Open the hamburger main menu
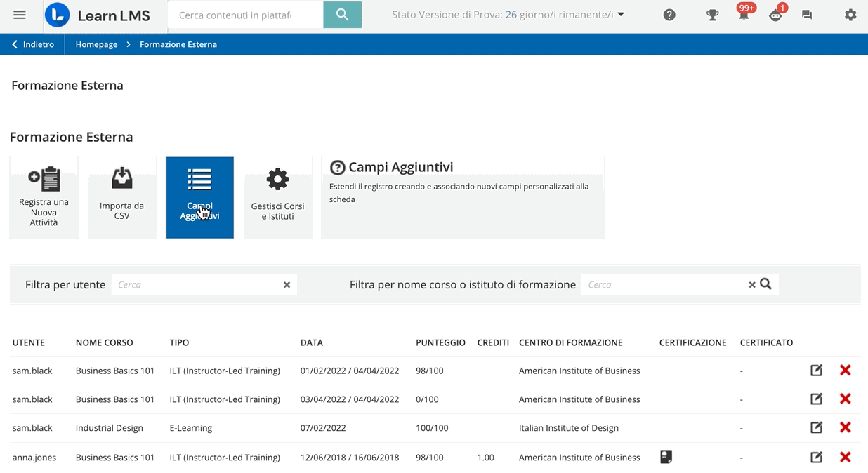 20,15
